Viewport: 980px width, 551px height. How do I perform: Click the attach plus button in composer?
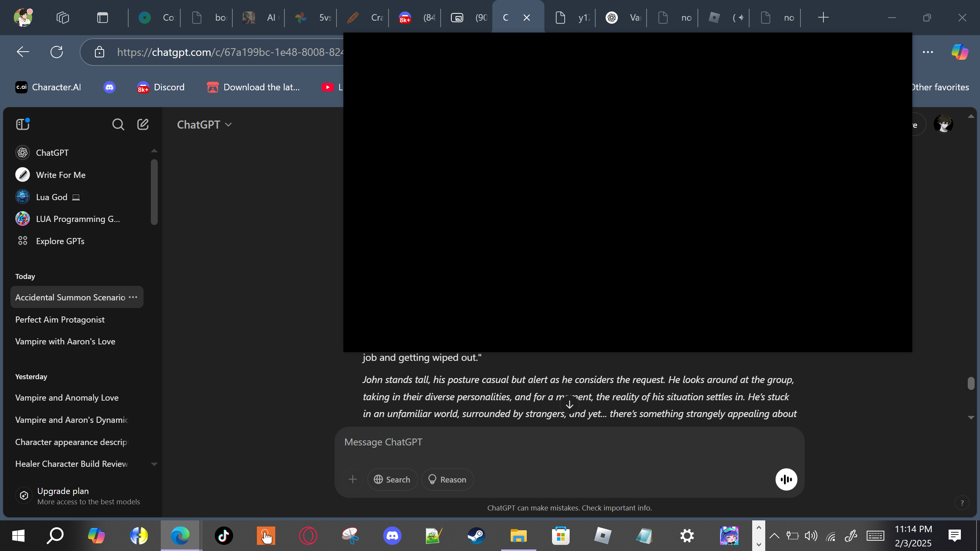(x=353, y=479)
